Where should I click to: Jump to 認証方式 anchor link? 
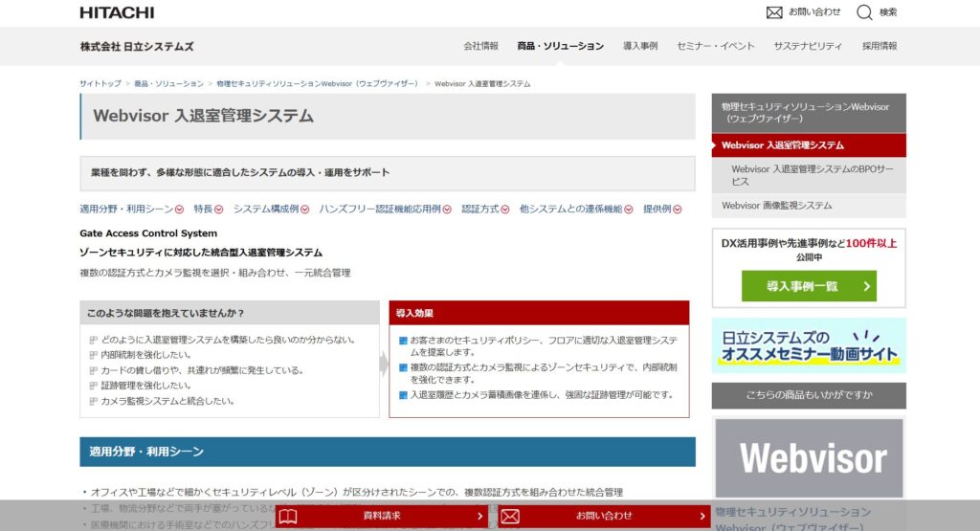coord(480,210)
